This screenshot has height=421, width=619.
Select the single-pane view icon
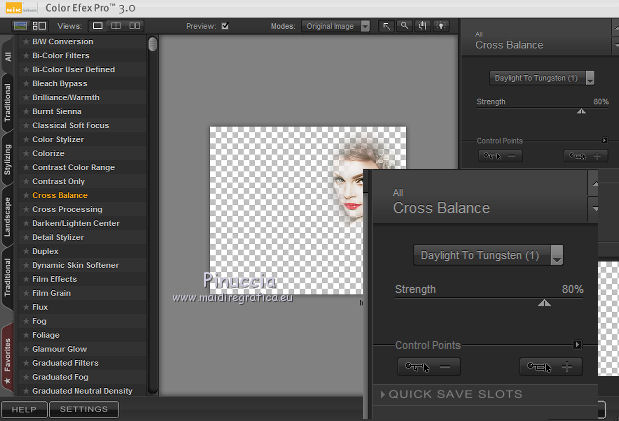(x=98, y=26)
